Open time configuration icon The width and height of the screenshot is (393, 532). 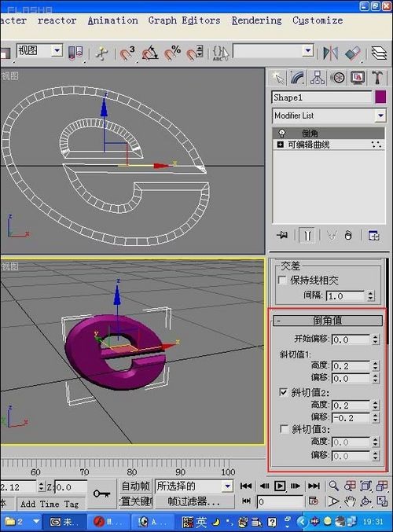[314, 501]
